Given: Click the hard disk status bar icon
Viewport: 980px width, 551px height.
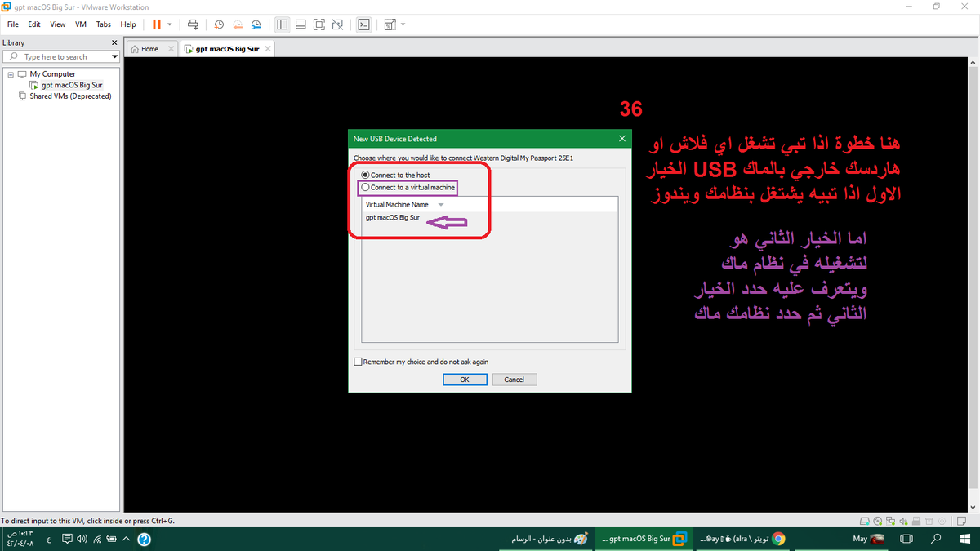Looking at the screenshot, I should coord(865,520).
